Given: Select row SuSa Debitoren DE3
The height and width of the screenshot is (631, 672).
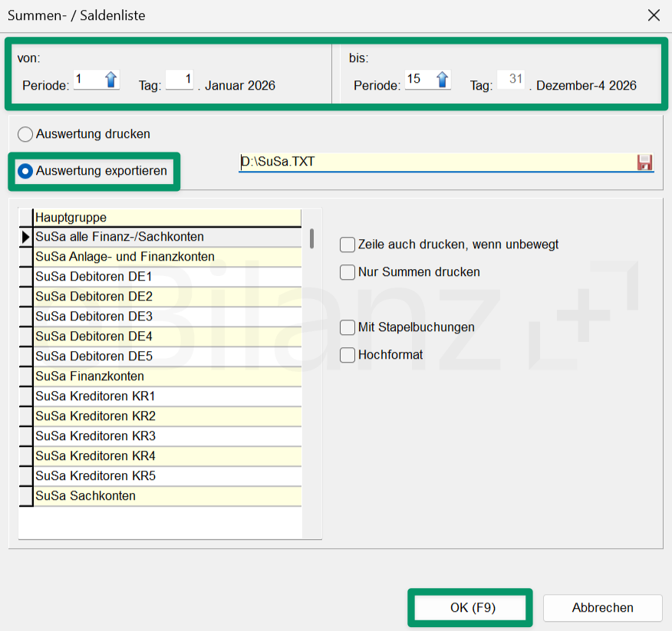Looking at the screenshot, I should 167,317.
